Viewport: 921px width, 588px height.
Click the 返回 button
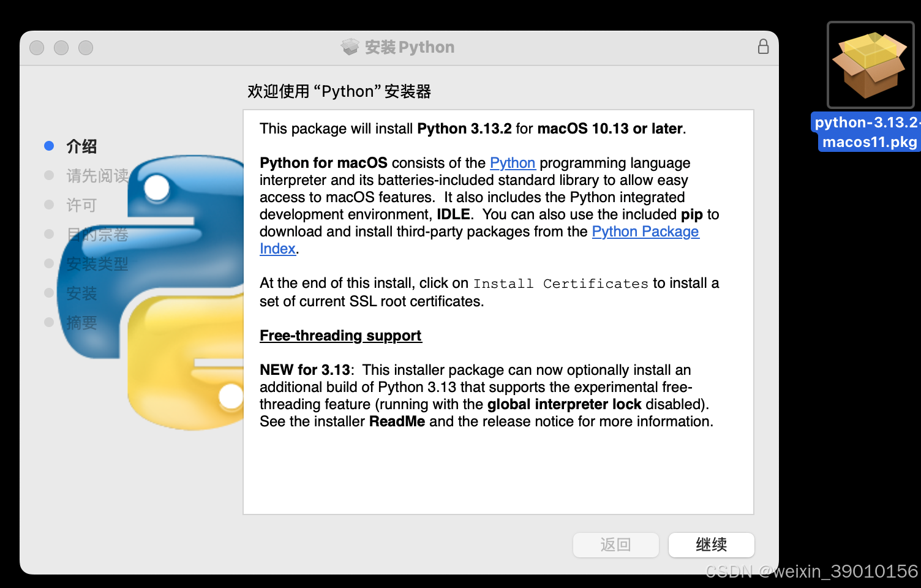(616, 545)
